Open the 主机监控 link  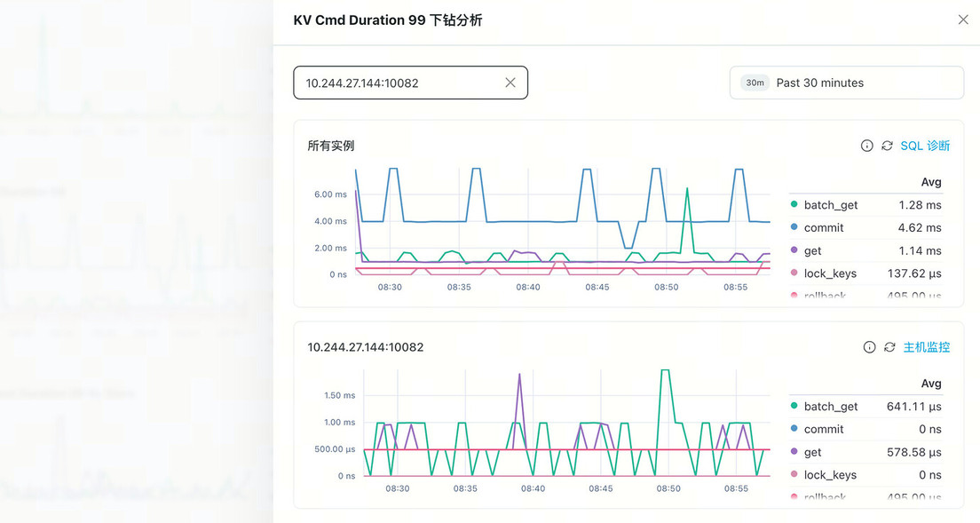click(x=926, y=347)
